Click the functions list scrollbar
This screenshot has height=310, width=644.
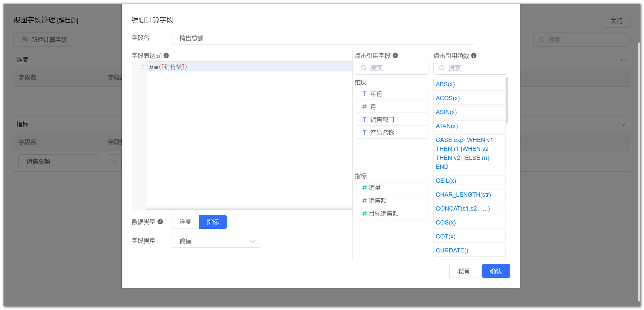[x=507, y=100]
